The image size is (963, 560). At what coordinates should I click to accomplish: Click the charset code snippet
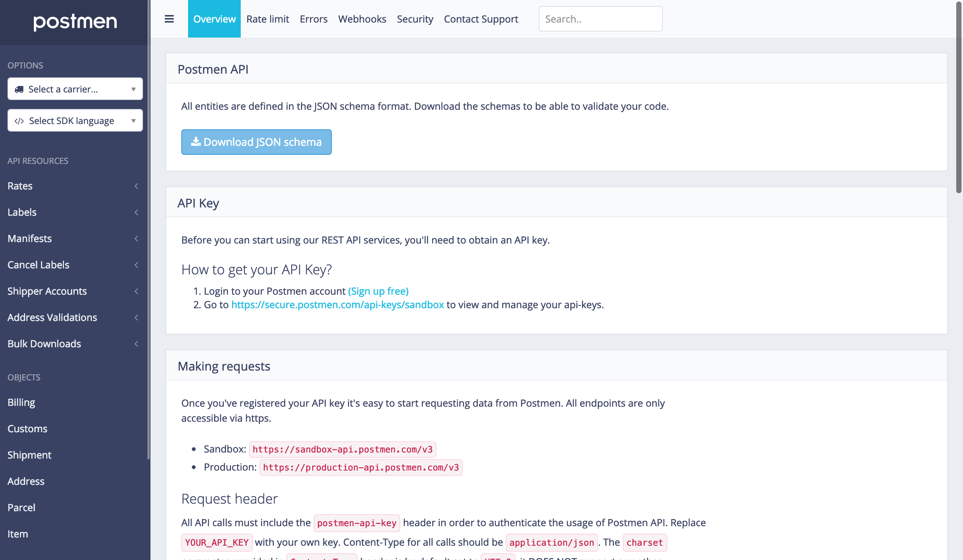(645, 542)
